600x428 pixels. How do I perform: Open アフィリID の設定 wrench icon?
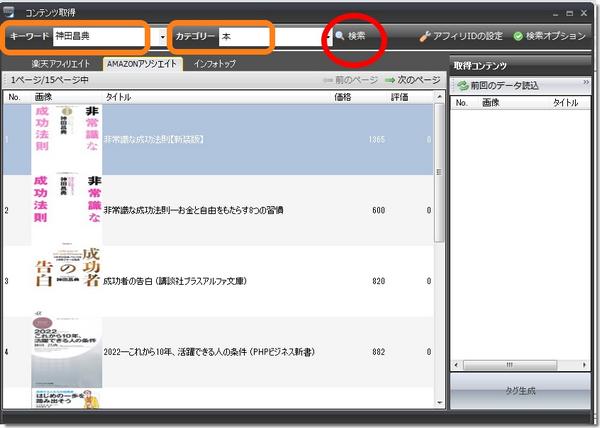pos(425,36)
